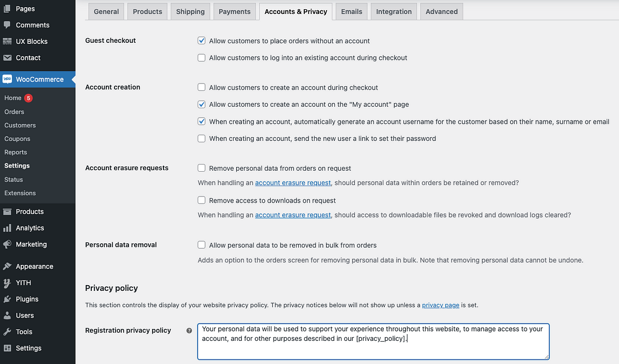
Task: Click the Personal data removal label
Action: pos(121,244)
